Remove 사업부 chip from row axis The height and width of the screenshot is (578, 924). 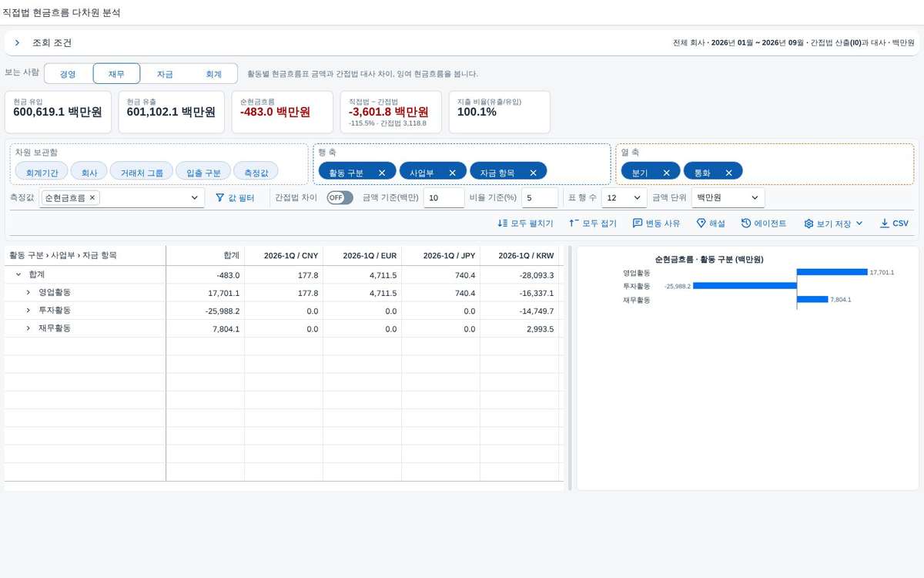click(x=453, y=173)
